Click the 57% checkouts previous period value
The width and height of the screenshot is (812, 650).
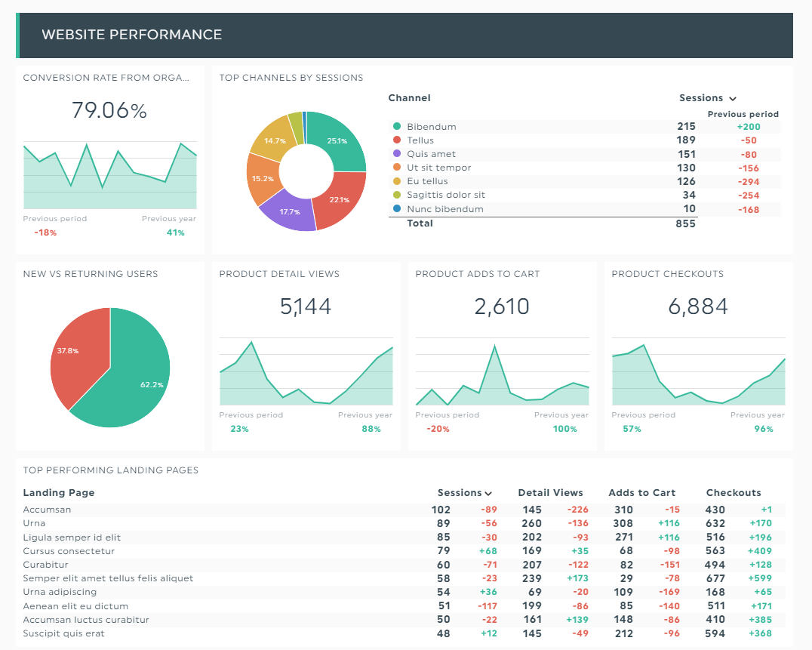pos(632,429)
